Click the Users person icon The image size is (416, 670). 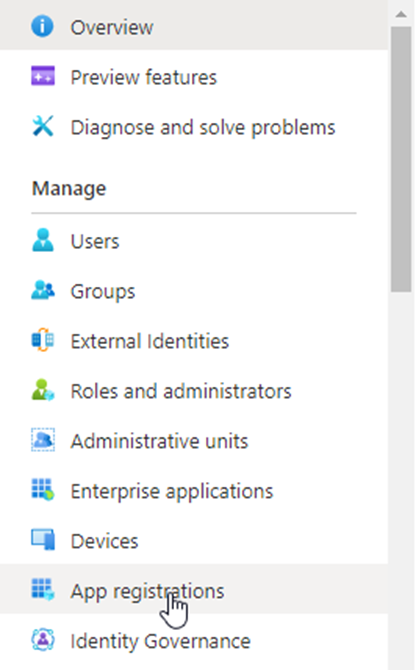pos(43,240)
